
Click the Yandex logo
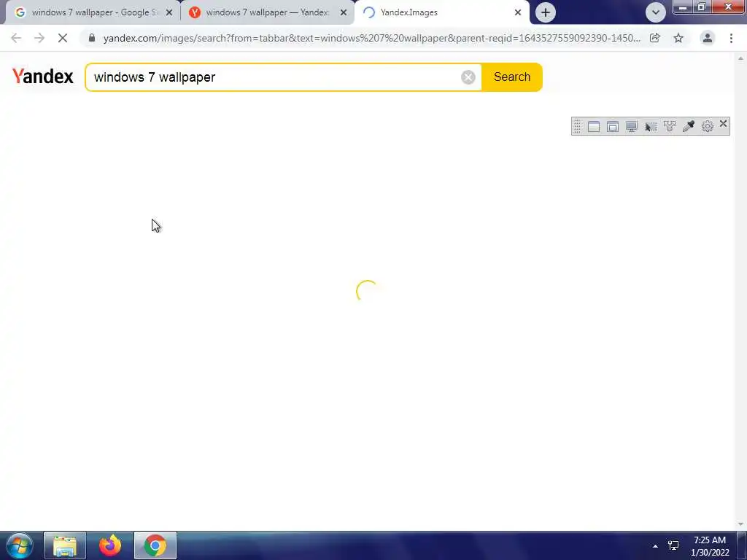click(43, 77)
